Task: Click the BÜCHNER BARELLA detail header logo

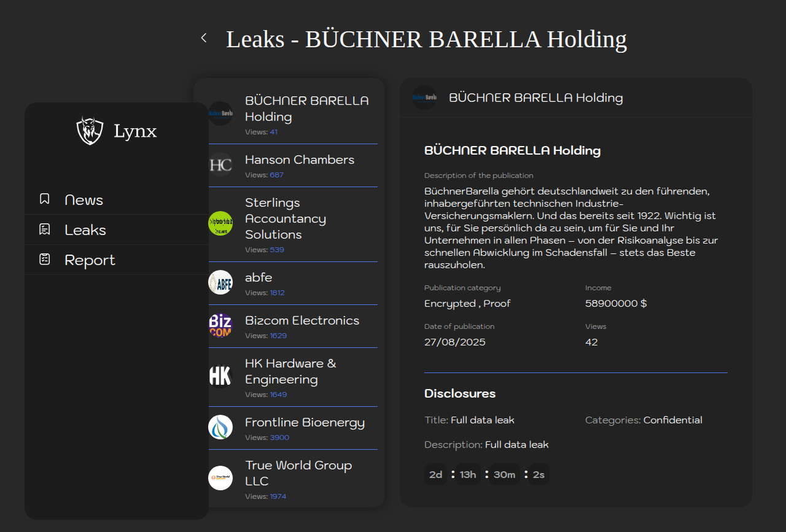Action: (424, 98)
